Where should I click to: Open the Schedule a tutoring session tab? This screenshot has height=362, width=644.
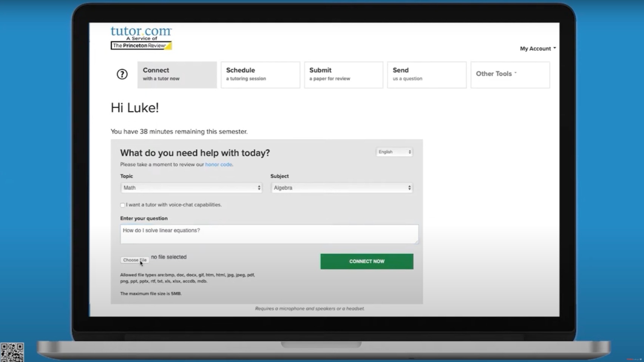tap(261, 75)
